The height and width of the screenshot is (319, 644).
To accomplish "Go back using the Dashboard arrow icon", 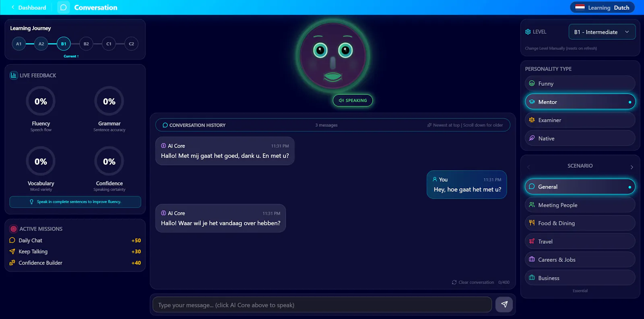I will point(13,8).
